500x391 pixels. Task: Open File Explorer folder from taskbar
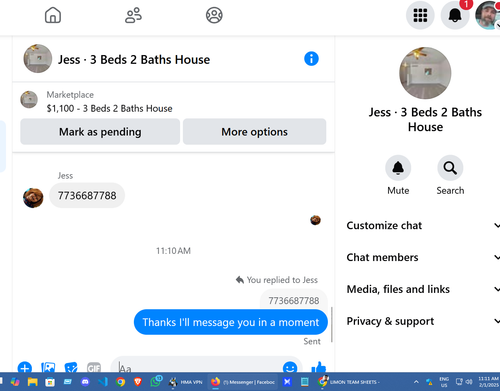point(33,382)
